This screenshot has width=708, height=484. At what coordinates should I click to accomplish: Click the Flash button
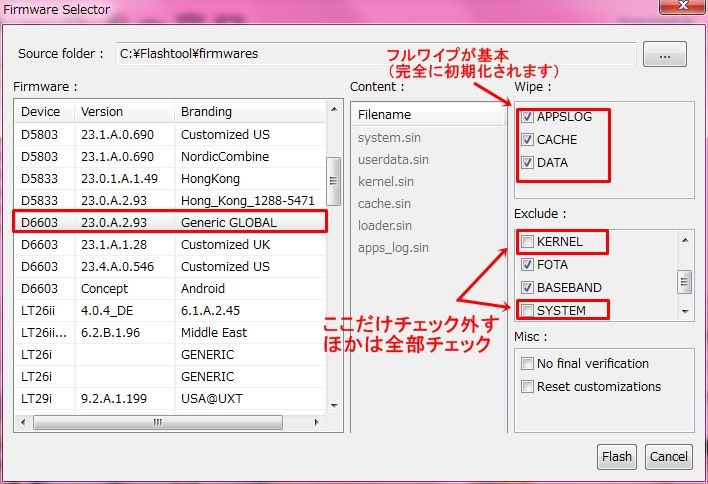(617, 457)
